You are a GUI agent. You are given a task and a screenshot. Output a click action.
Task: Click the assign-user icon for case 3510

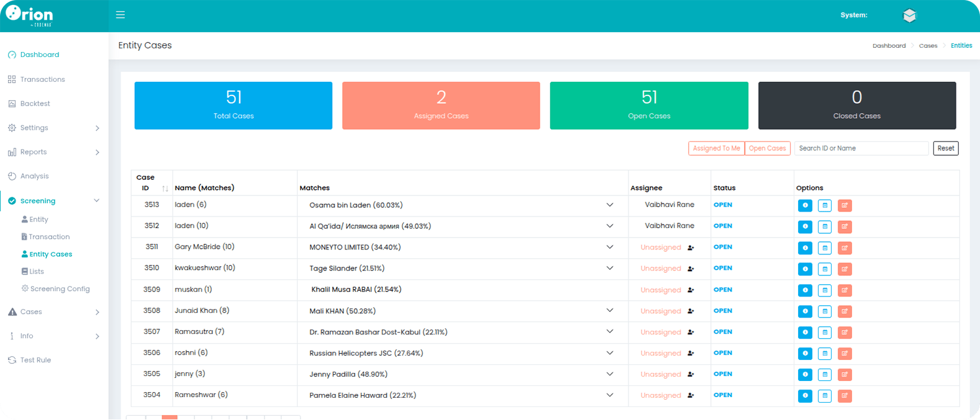691,269
